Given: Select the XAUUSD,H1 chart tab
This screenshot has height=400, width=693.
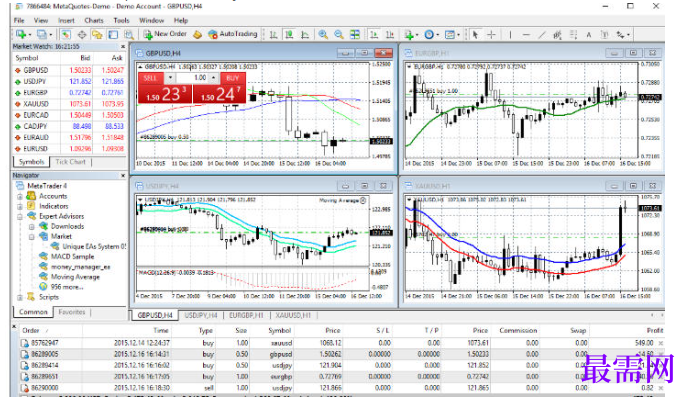Looking at the screenshot, I should tap(293, 316).
